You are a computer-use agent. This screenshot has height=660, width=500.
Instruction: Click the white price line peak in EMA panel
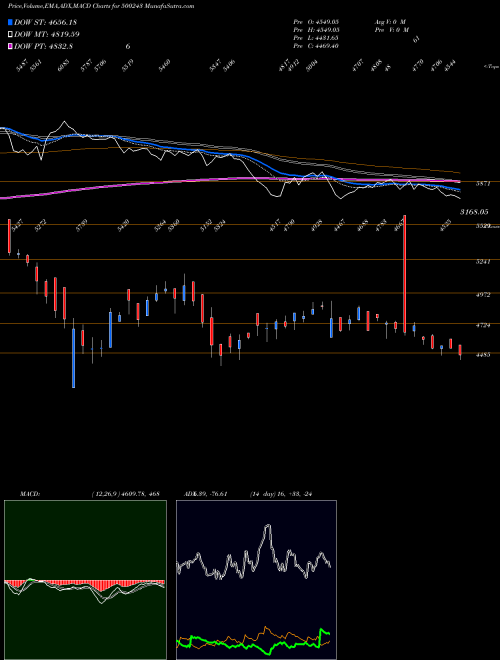pyautogui.click(x=64, y=122)
